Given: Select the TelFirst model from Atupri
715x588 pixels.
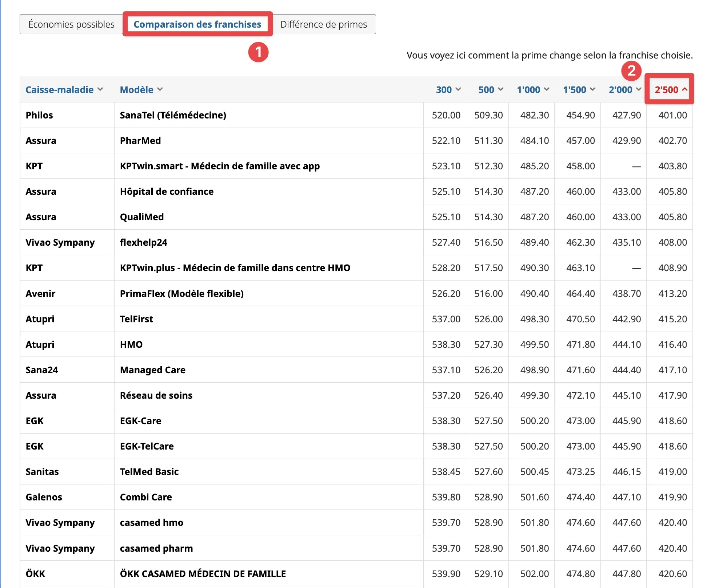Looking at the screenshot, I should coord(136,319).
